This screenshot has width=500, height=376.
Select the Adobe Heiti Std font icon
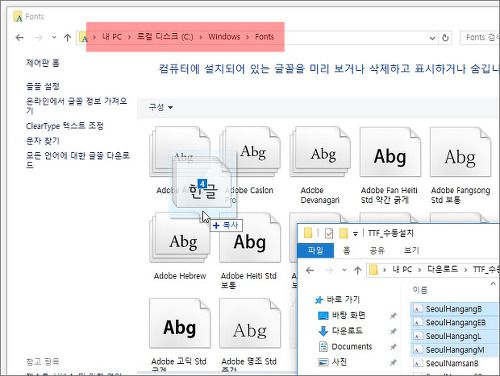click(x=250, y=238)
